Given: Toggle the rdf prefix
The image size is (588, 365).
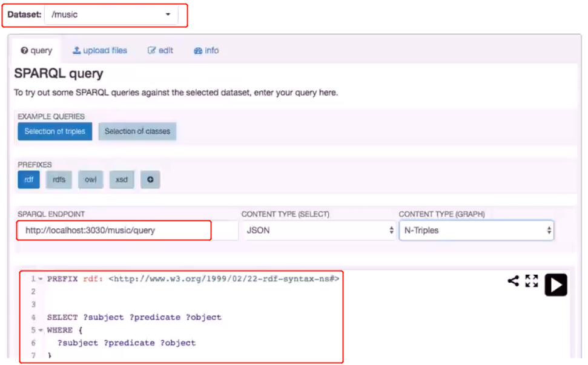Looking at the screenshot, I should (28, 180).
